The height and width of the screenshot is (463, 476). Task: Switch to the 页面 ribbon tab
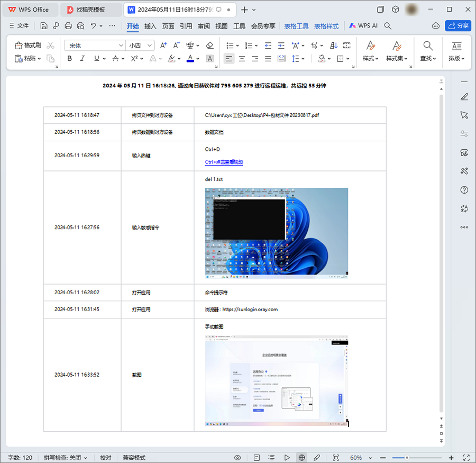(x=168, y=26)
